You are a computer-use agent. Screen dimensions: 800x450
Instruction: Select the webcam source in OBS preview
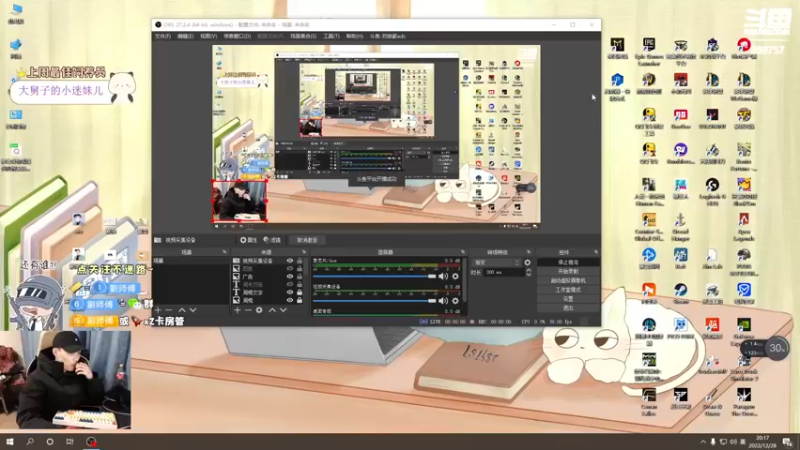pos(239,201)
